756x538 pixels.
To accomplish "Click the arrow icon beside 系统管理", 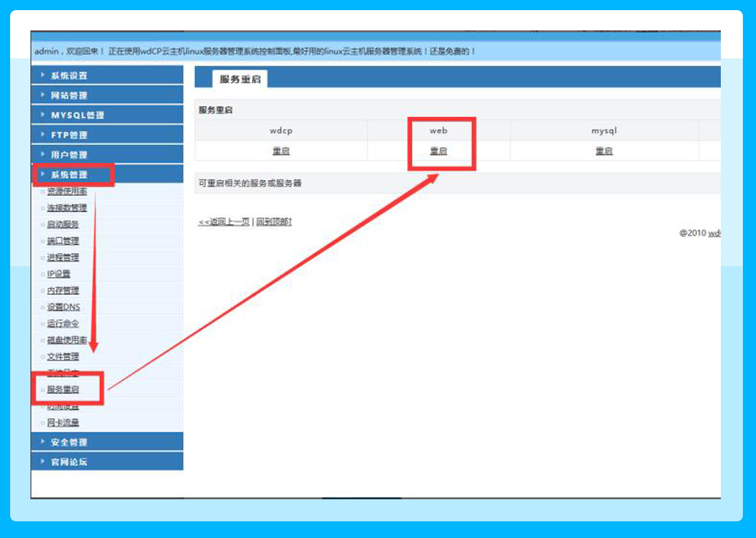I will [43, 175].
